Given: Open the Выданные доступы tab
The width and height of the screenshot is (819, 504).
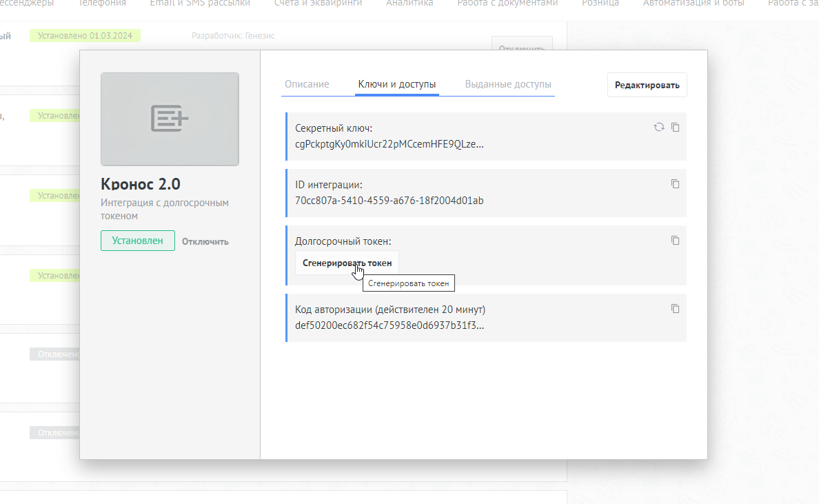Looking at the screenshot, I should pos(508,85).
